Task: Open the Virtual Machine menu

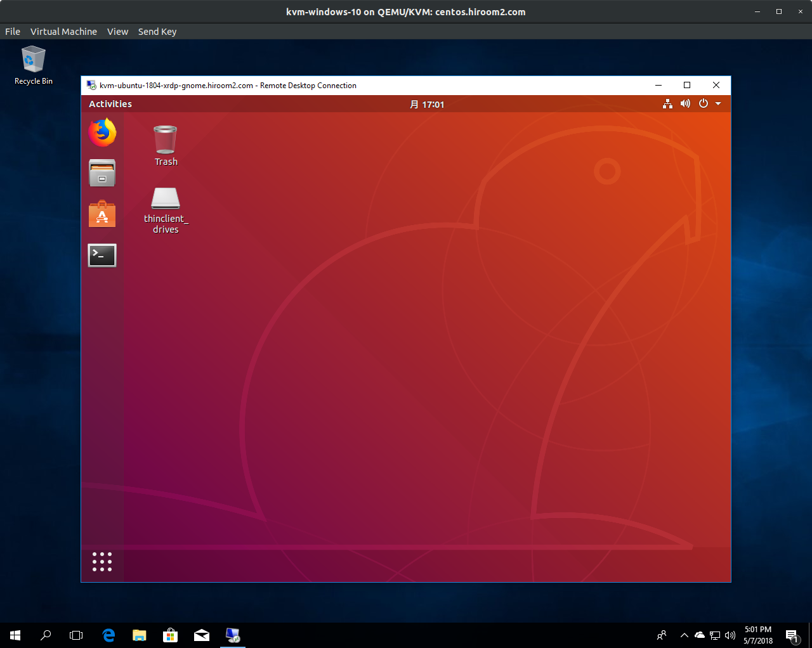Action: pyautogui.click(x=63, y=32)
